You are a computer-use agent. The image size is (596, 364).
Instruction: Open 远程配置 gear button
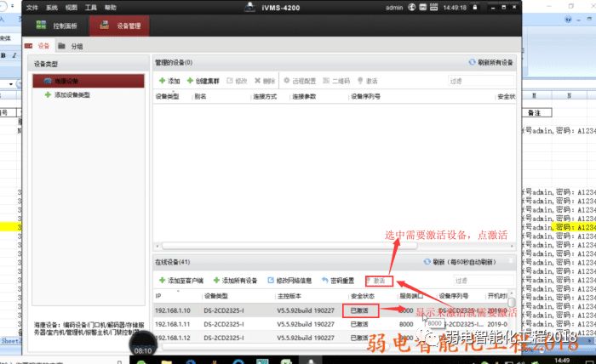click(300, 81)
